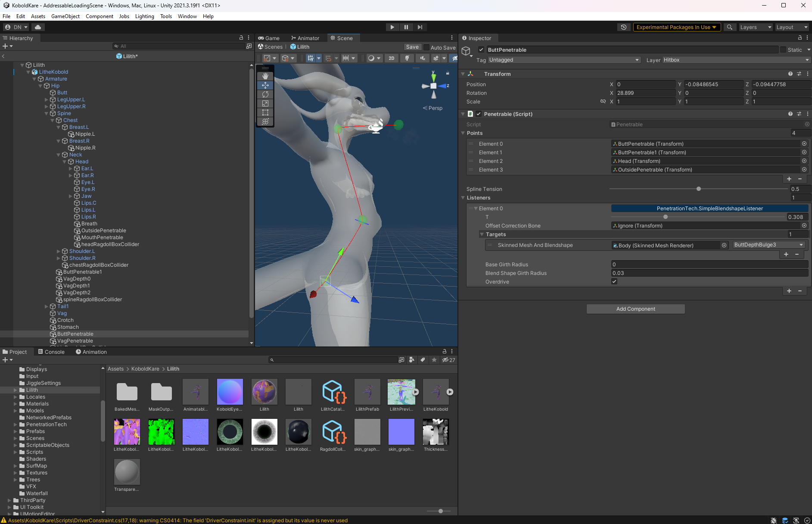This screenshot has width=812, height=524.
Task: Open the DN account dropdown
Action: pos(16,27)
